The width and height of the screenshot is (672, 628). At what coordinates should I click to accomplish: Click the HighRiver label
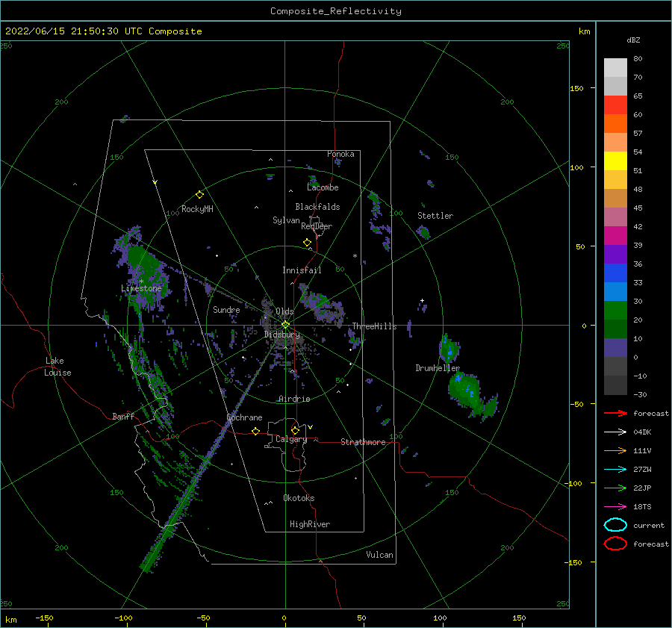[310, 524]
